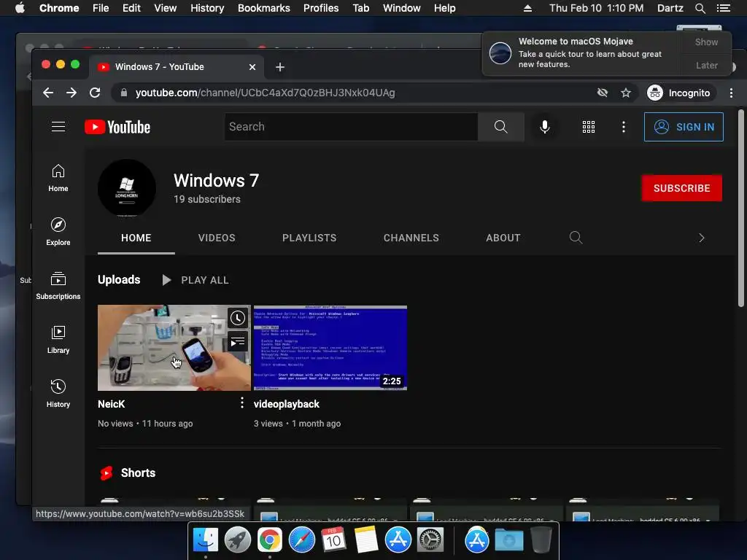Start voice search with the microphone
Image resolution: width=747 pixels, height=560 pixels.
coord(545,127)
